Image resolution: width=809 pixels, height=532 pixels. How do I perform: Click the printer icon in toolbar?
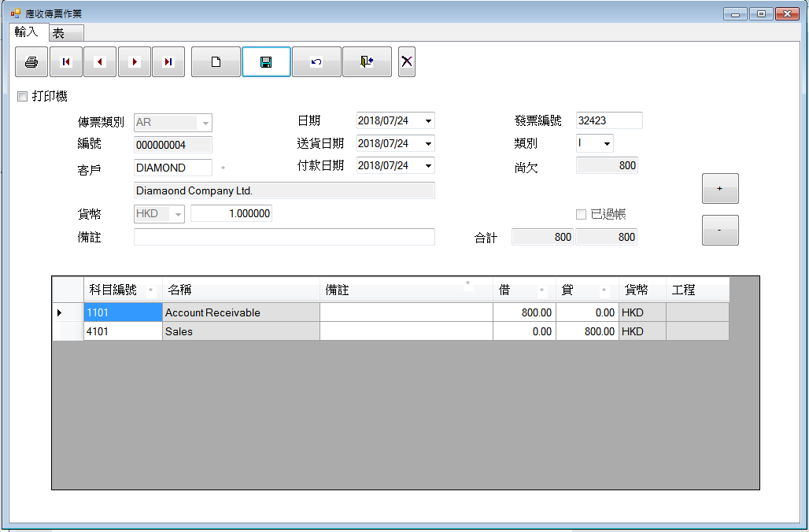[x=31, y=62]
